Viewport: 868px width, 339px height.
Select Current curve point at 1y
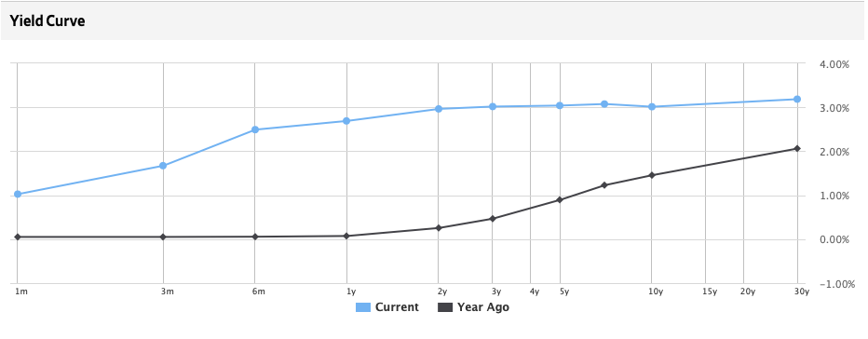pyautogui.click(x=346, y=121)
